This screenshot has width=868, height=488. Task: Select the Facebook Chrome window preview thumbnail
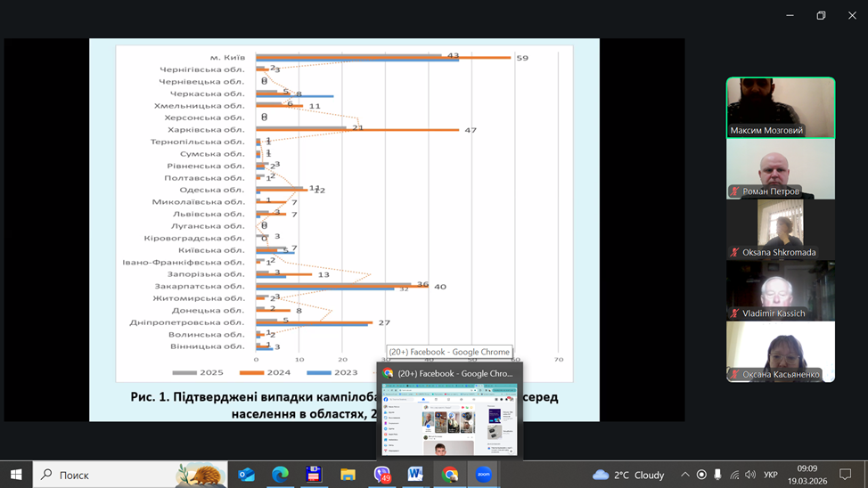click(x=450, y=419)
